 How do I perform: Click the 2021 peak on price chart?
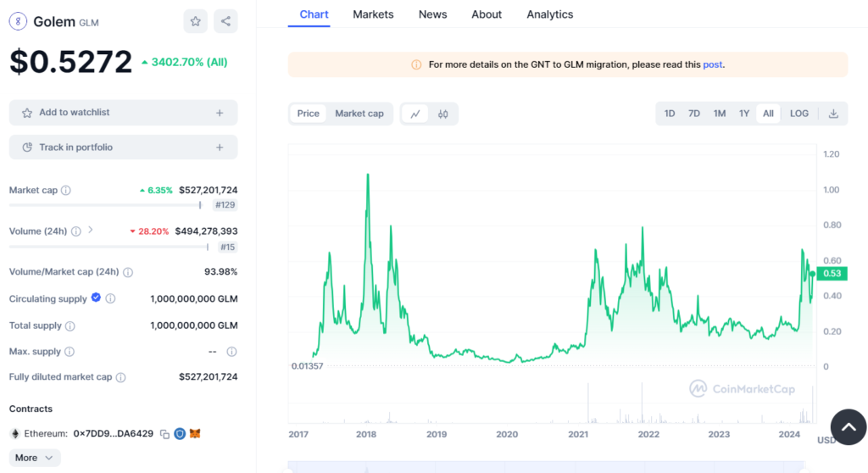point(643,227)
